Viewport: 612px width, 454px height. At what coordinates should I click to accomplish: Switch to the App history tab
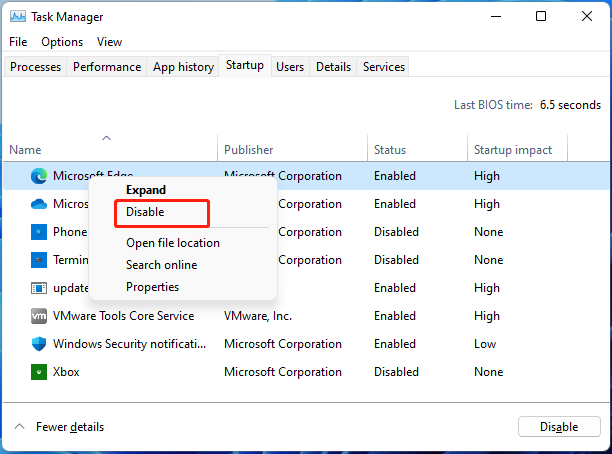183,67
